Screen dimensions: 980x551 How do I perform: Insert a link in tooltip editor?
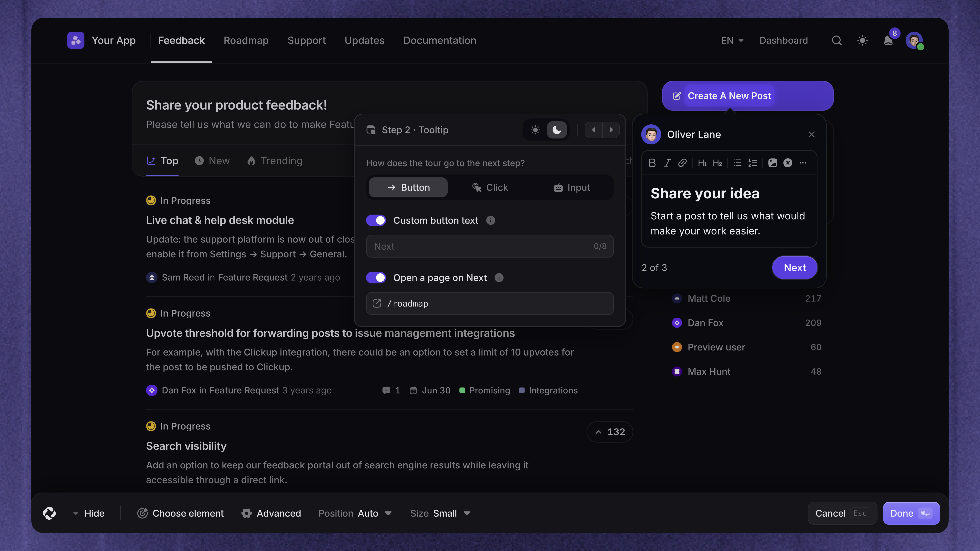pyautogui.click(x=683, y=163)
